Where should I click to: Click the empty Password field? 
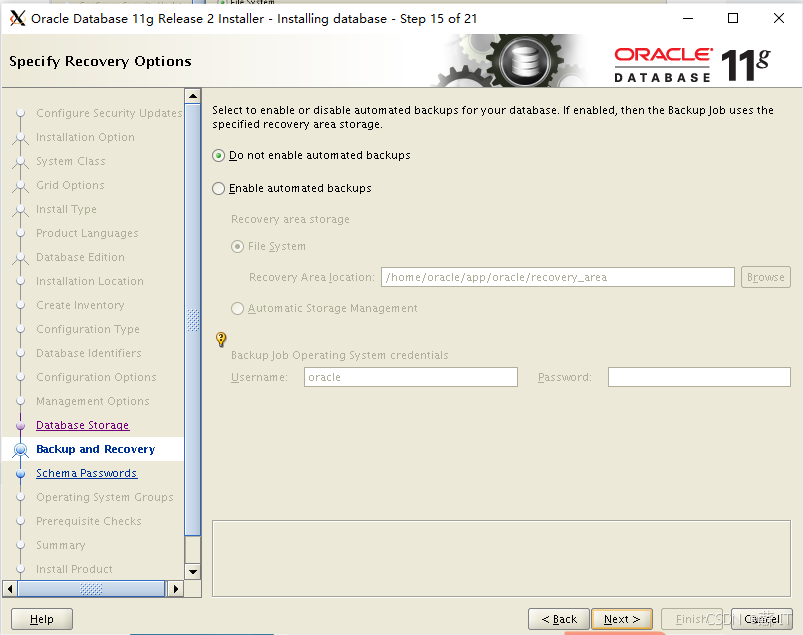pos(698,377)
